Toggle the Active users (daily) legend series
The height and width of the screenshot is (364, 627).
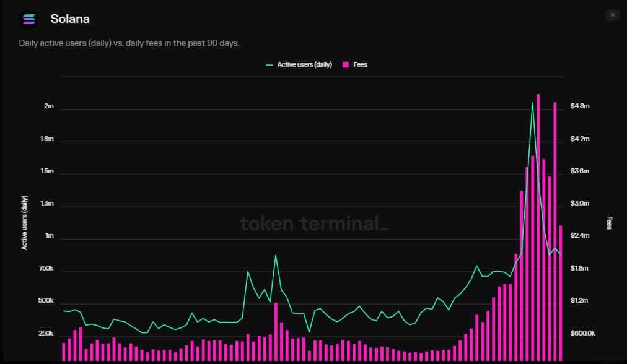[299, 64]
